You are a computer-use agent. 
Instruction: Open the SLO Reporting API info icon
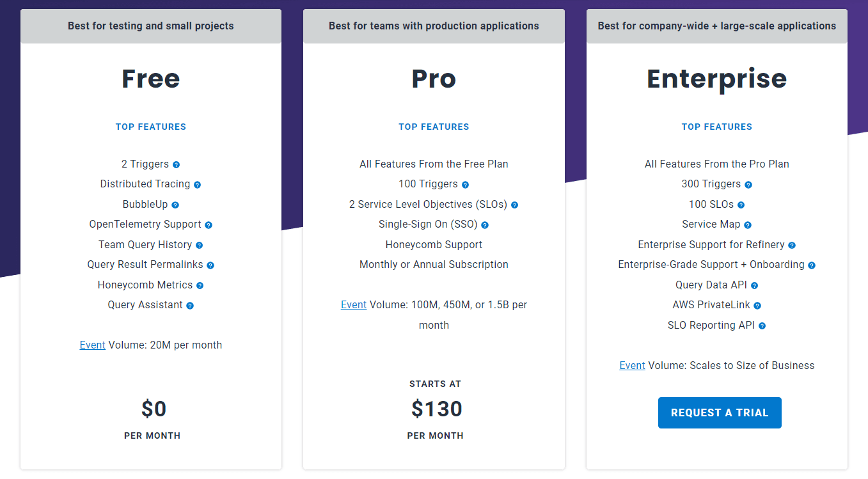click(x=762, y=326)
